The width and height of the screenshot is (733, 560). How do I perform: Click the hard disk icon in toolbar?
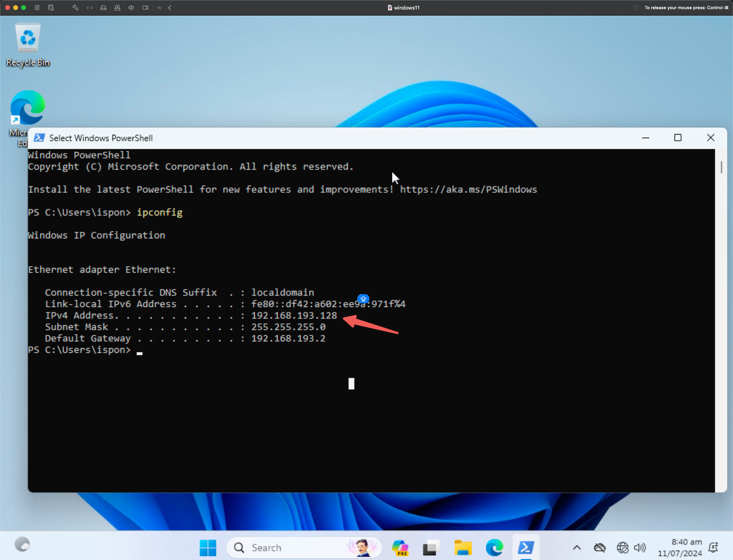[103, 8]
